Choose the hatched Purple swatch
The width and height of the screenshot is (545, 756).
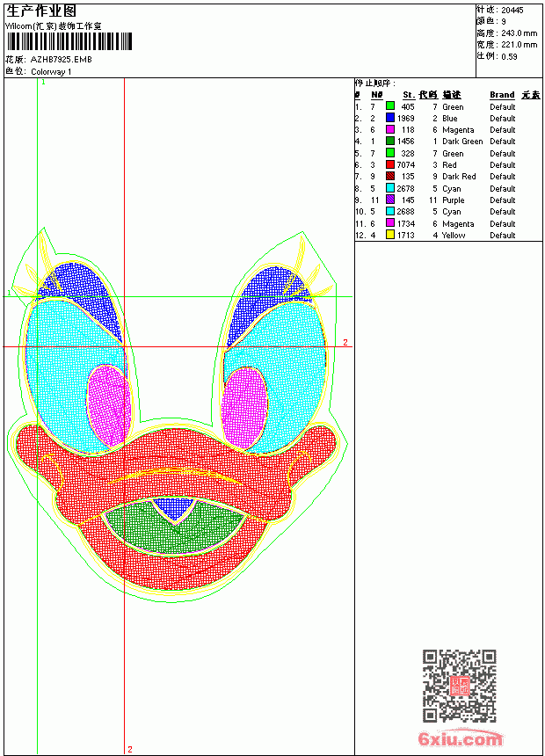390,200
